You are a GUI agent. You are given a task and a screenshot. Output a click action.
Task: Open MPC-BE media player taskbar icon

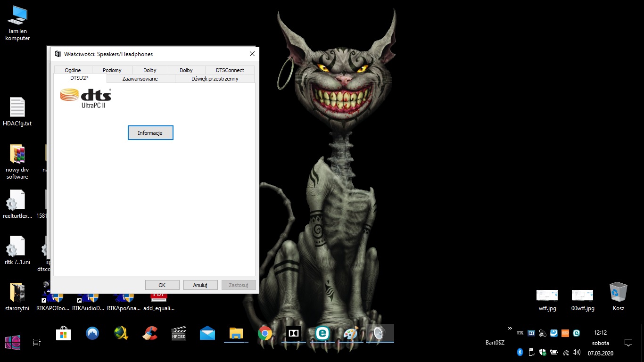coord(179,334)
